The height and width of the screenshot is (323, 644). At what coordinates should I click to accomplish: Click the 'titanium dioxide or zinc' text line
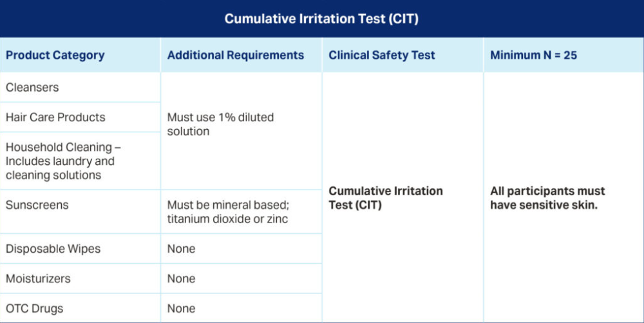(x=227, y=219)
